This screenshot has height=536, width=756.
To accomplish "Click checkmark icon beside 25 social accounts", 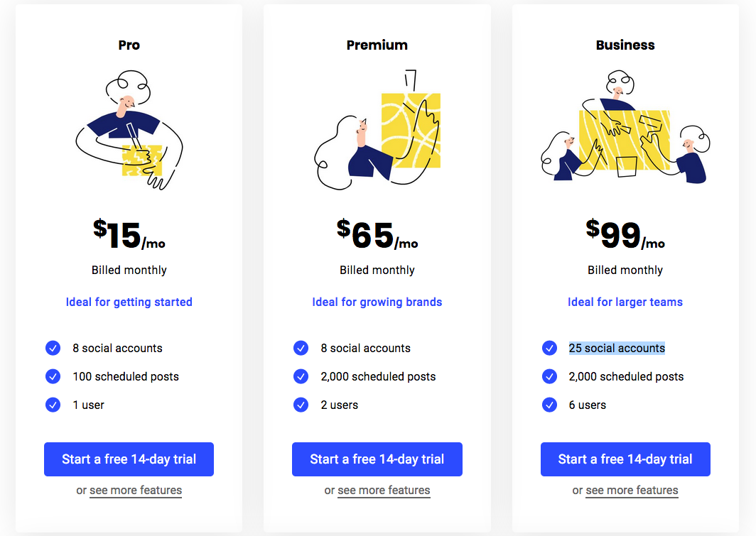I will pyautogui.click(x=549, y=348).
